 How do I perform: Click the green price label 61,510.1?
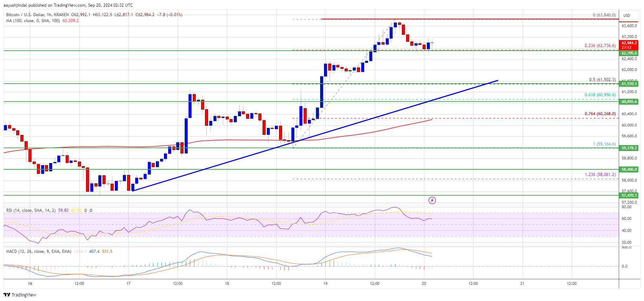pos(629,84)
